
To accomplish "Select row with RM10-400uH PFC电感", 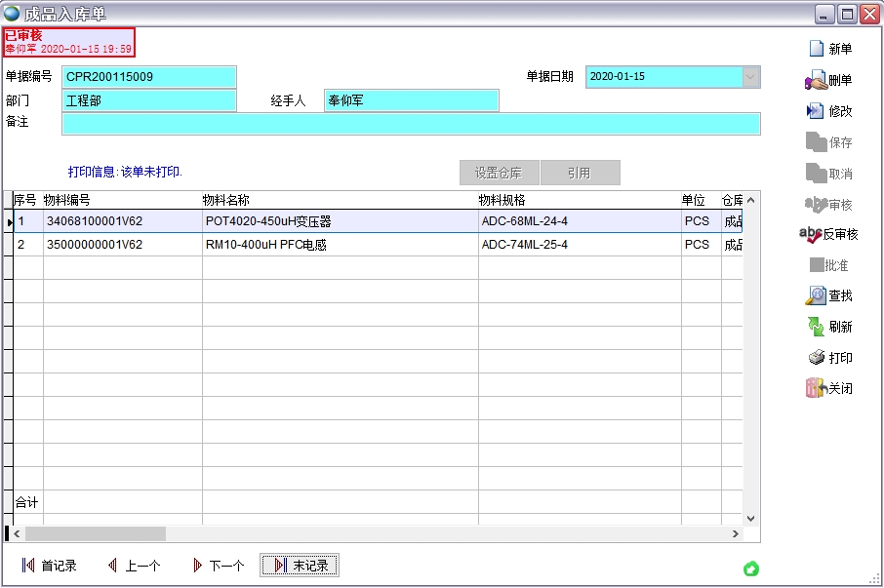I will tap(265, 245).
